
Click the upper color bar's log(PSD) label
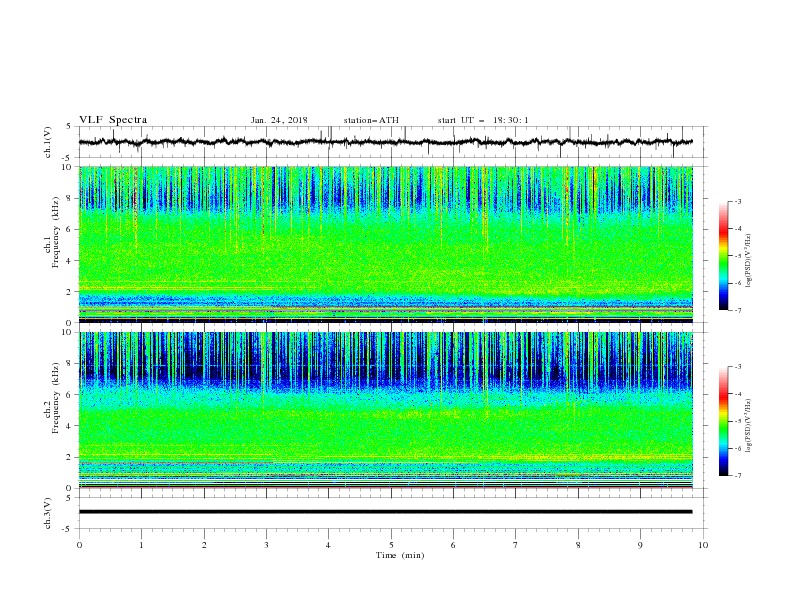pos(749,261)
